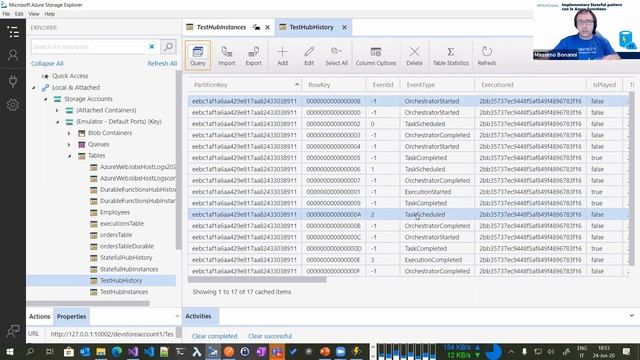This screenshot has width=640, height=360.
Task: Sort by EventType column header
Action: pyautogui.click(x=421, y=85)
